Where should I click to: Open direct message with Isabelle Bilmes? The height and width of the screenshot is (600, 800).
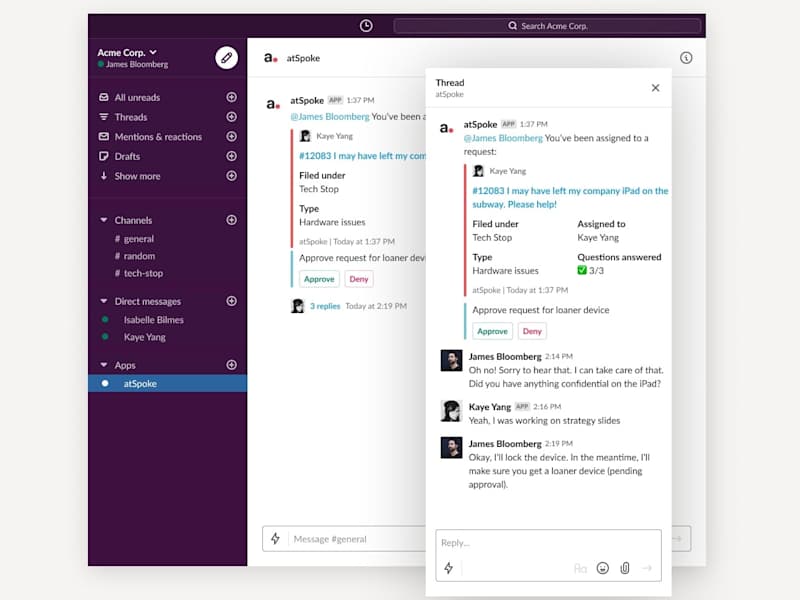coord(153,320)
